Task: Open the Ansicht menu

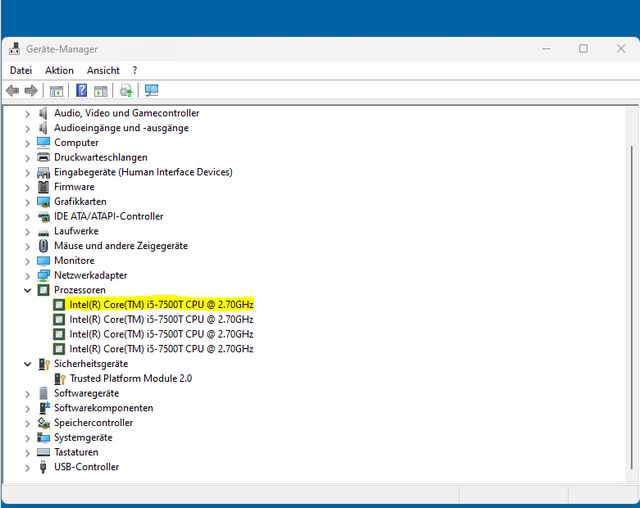Action: coord(103,70)
